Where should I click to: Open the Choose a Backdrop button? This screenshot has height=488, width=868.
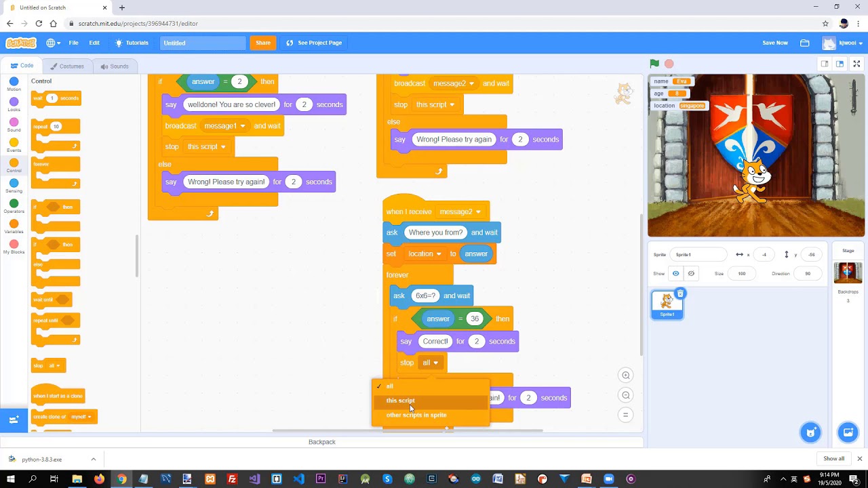pos(848,432)
